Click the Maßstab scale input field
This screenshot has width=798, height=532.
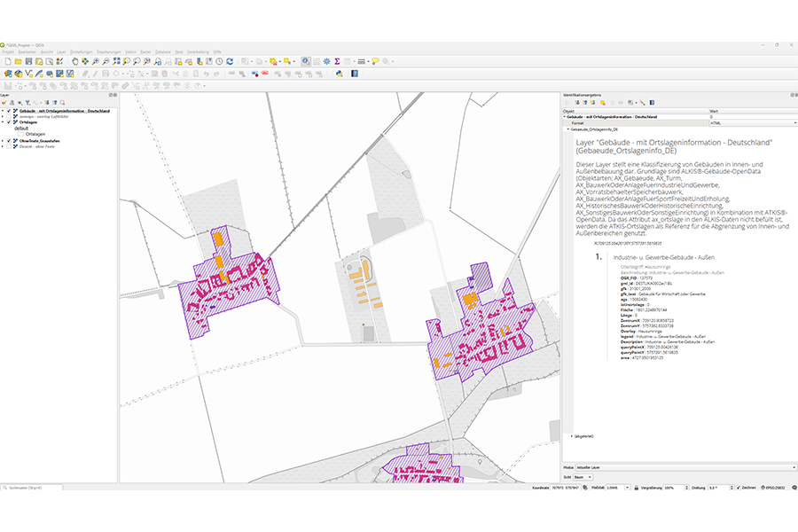tap(618, 487)
